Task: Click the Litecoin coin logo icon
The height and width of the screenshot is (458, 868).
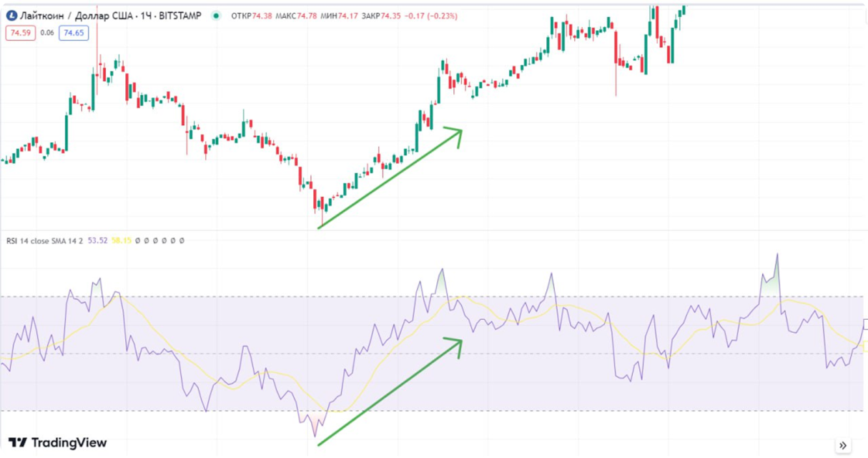Action: pos(11,16)
